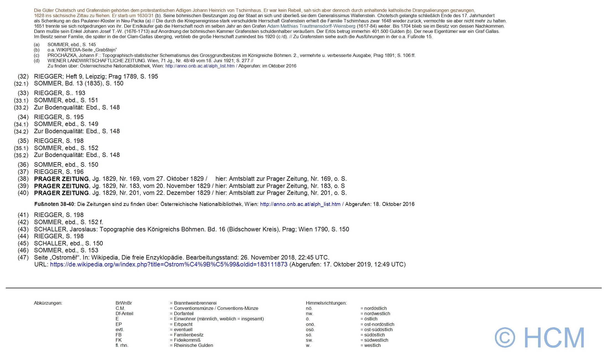Click the 'Himmelsrichtungen:' heading
This screenshot has width=610, height=364.
(x=326, y=303)
